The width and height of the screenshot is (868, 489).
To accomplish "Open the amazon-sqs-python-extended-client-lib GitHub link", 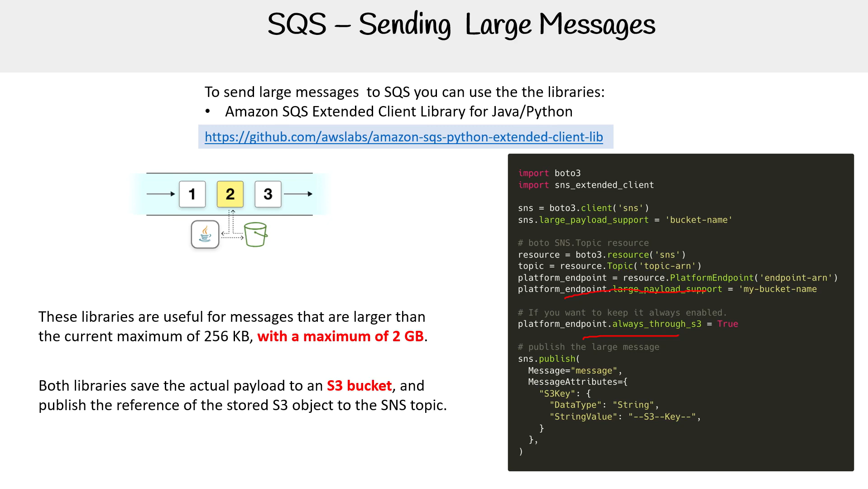I will [404, 137].
